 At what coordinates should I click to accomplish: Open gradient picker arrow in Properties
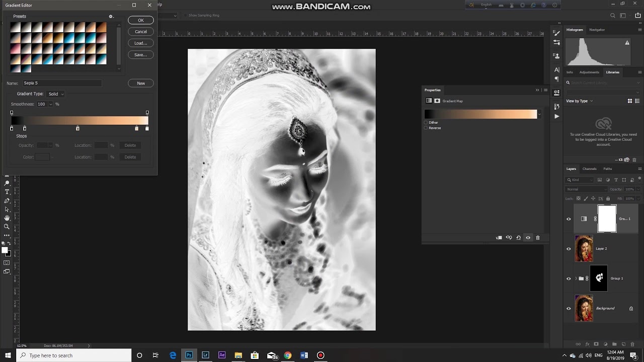pos(540,114)
